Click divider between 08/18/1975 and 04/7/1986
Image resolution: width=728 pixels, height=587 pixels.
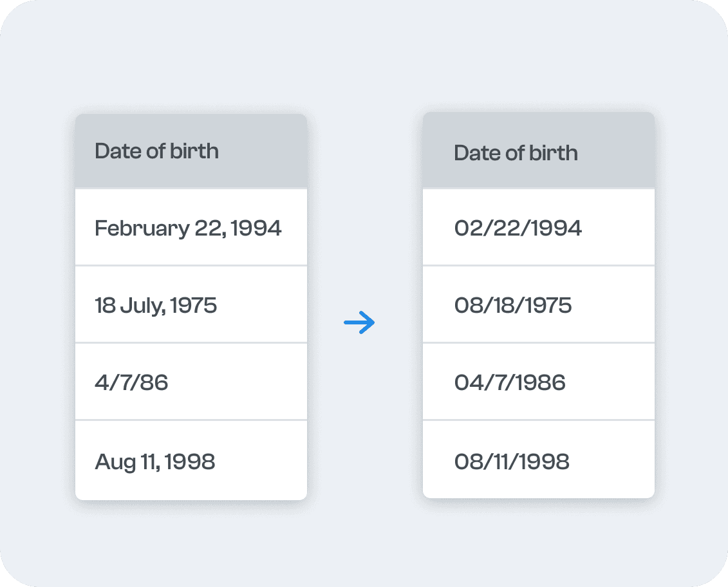[538, 342]
